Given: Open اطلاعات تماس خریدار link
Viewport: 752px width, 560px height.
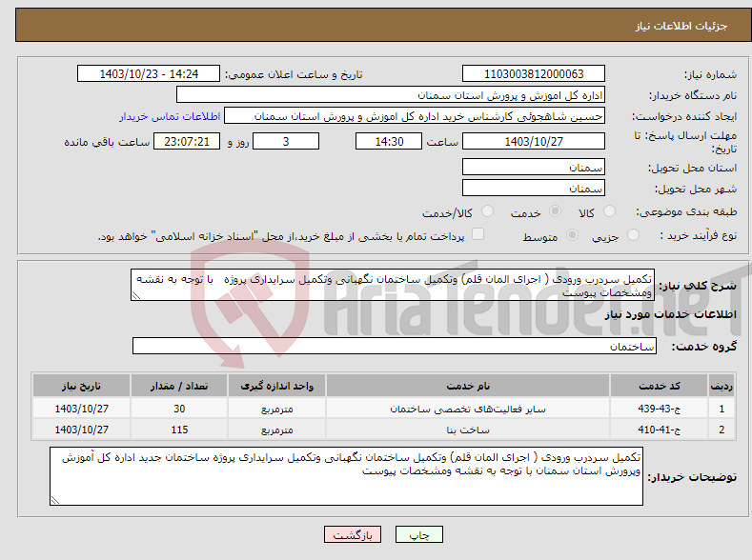Looking at the screenshot, I should [170, 116].
